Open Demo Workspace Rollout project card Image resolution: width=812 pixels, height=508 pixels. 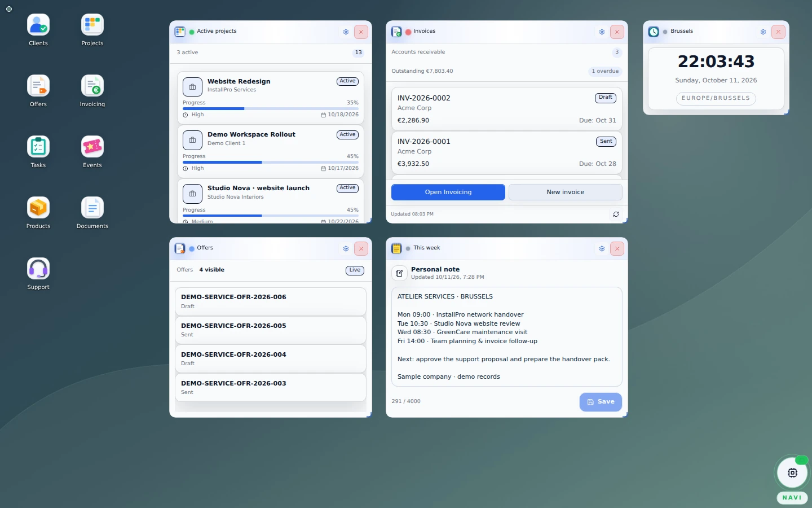(271, 151)
